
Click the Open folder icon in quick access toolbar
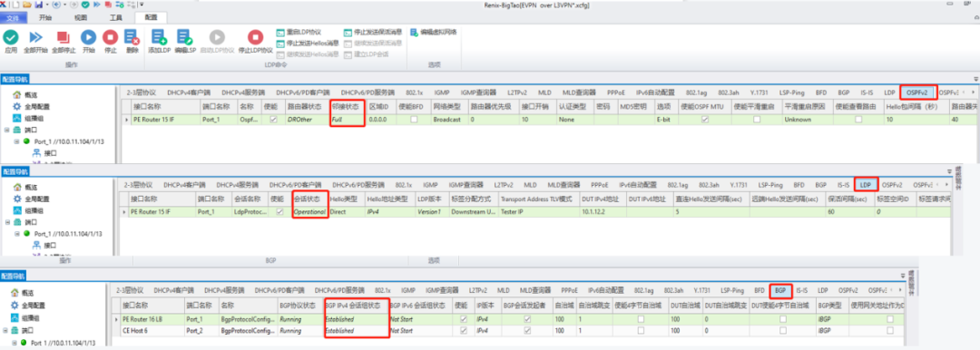coord(28,5)
